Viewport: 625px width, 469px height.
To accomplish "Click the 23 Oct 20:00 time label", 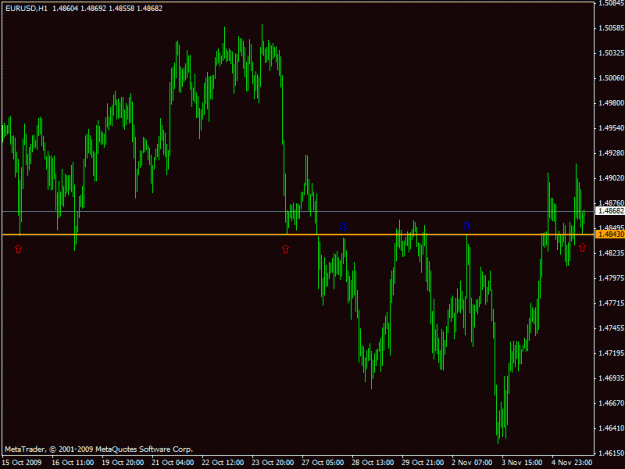I will click(x=273, y=463).
